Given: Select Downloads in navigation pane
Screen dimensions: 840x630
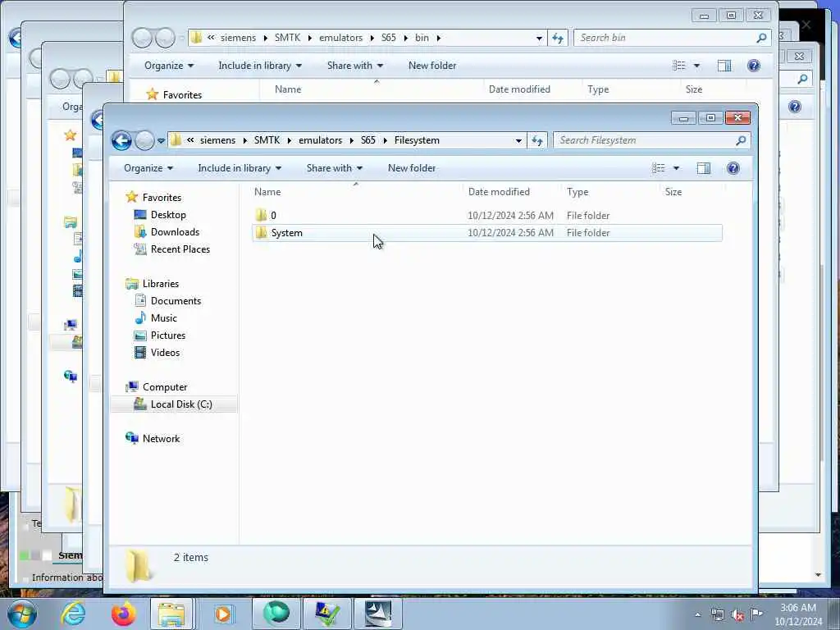Looking at the screenshot, I should tap(175, 232).
